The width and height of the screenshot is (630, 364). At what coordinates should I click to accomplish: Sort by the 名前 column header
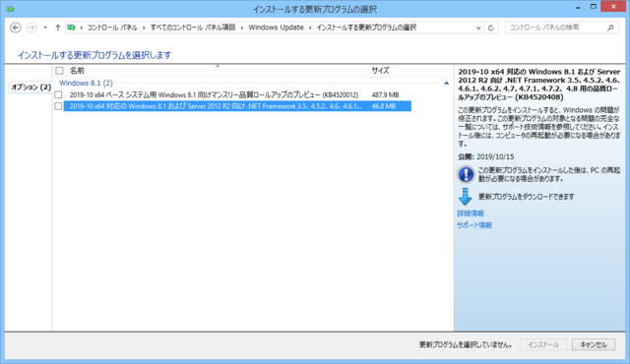tap(218, 71)
